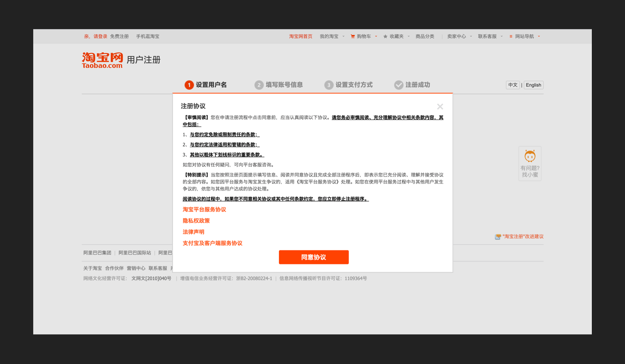This screenshot has height=364, width=625.
Task: Click 设置支付方式 step label
Action: click(x=354, y=85)
